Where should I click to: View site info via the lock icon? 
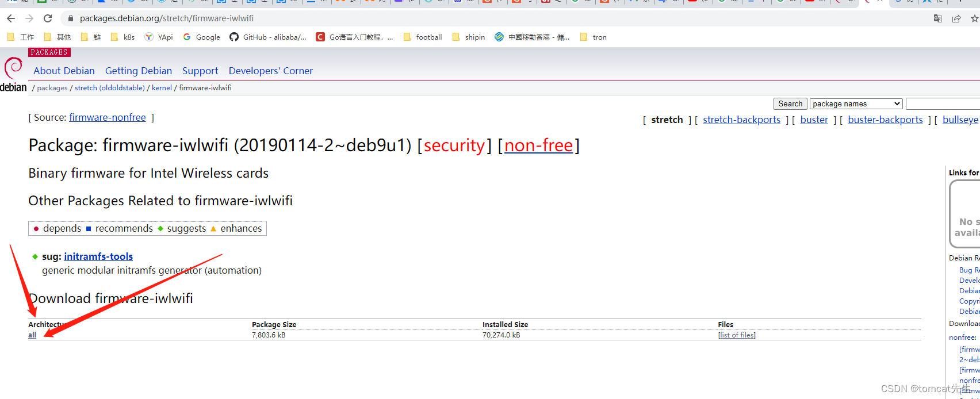[71, 18]
